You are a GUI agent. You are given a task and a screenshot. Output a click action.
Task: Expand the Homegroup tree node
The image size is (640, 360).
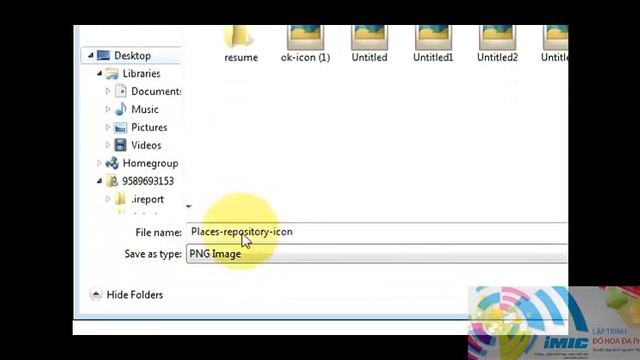pyautogui.click(x=99, y=163)
